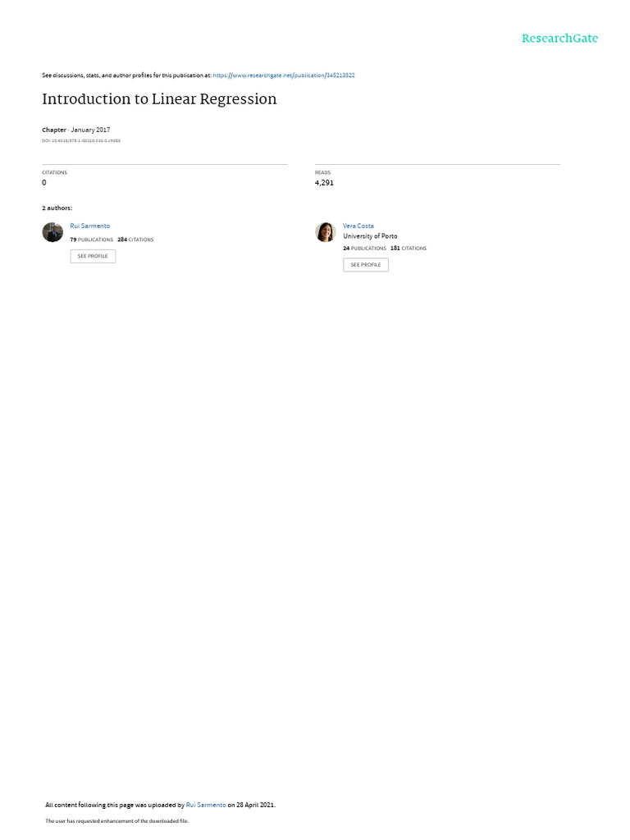Click the Vera Costa author name link

(358, 226)
